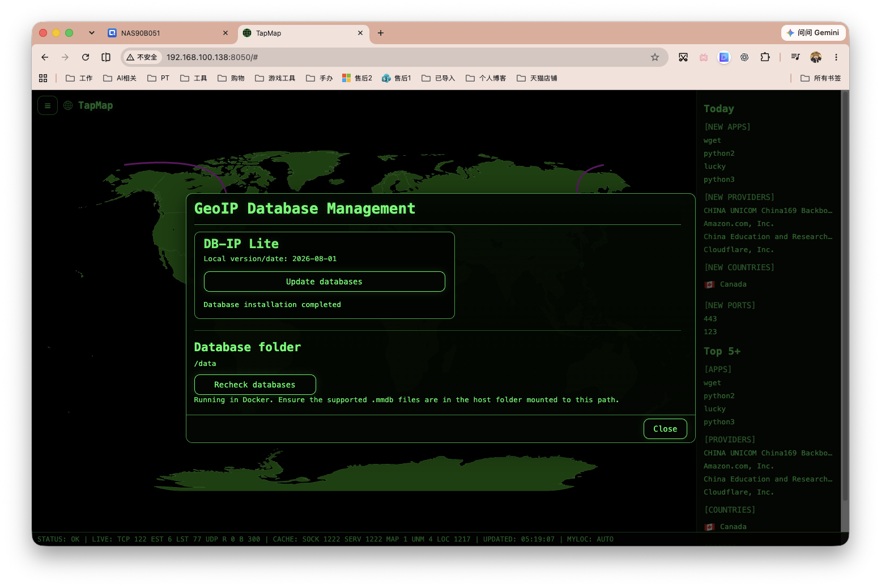
Task: Click the '[APPS]' heading
Action: (718, 369)
